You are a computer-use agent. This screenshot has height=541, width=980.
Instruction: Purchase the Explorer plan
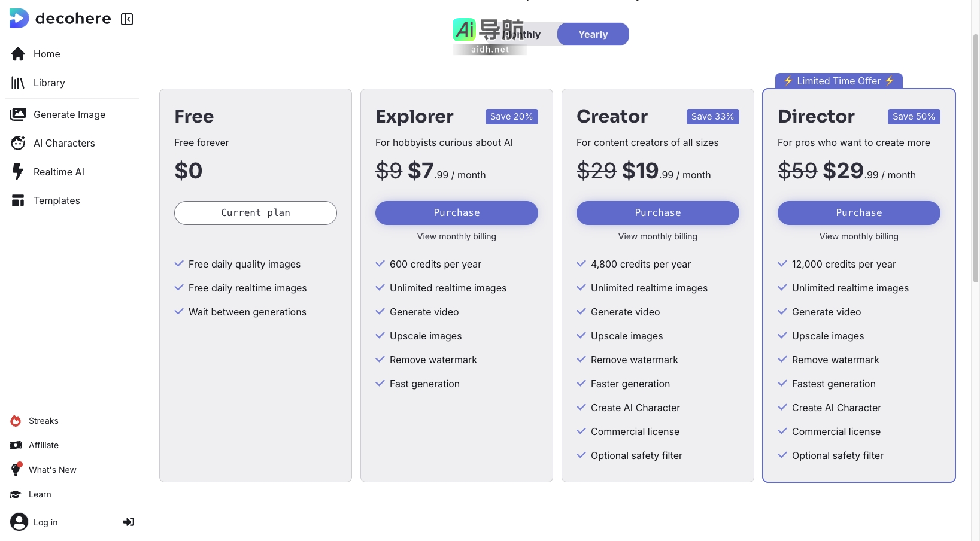456,213
